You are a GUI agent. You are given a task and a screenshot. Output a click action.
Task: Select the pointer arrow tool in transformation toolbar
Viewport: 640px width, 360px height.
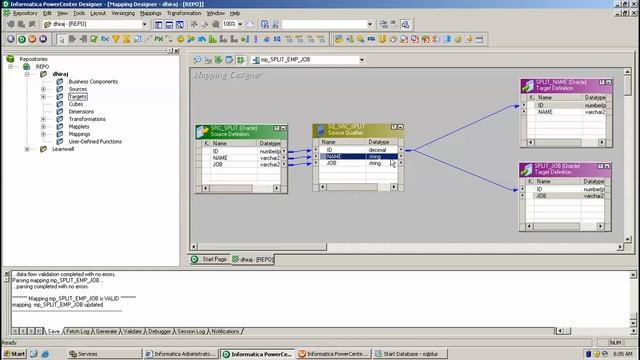click(62, 39)
